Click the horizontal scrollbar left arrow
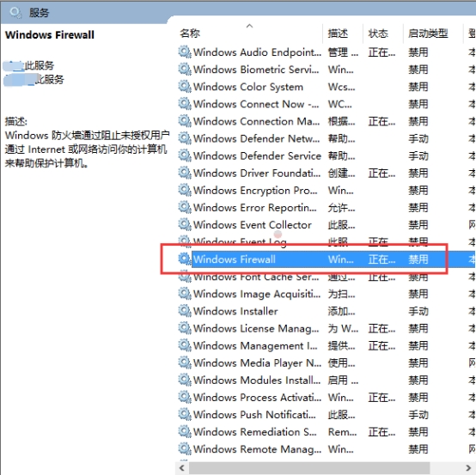The width and height of the screenshot is (476, 475). pos(182,468)
